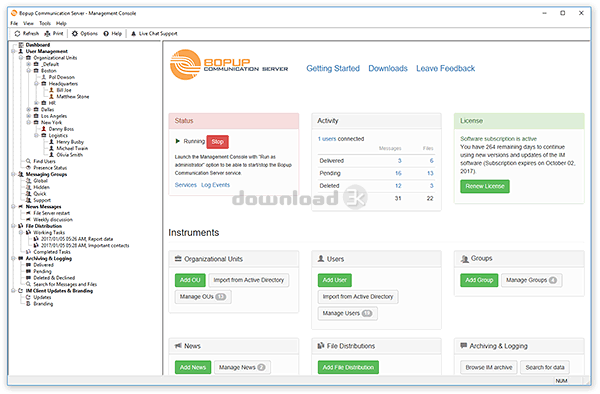Screen dimensions: 600x394
Task: Open the Important contacts task
Action: tap(85, 246)
